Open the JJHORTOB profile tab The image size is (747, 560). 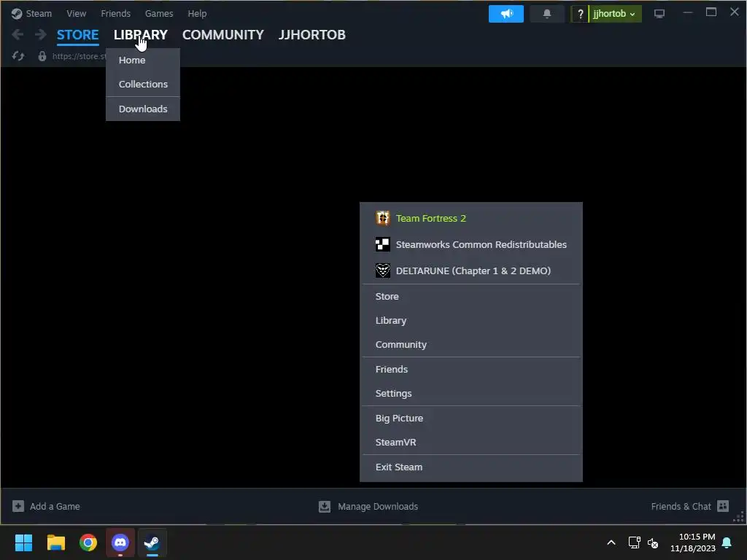click(312, 35)
